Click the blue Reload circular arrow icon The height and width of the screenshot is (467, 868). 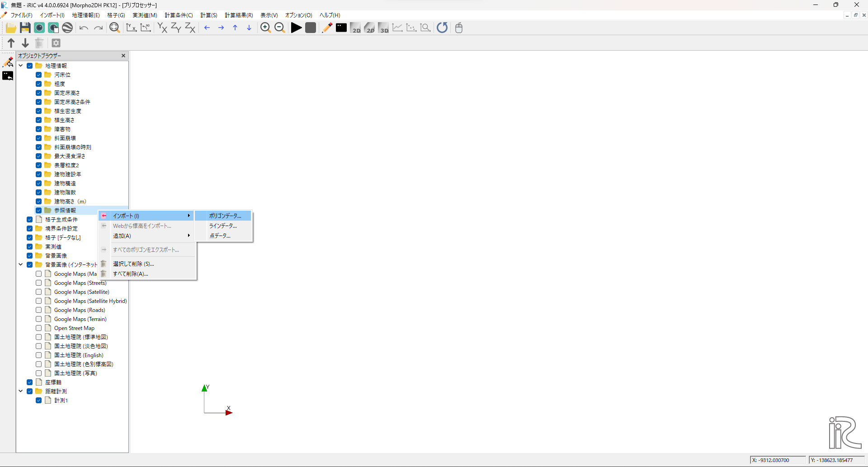coord(442,28)
